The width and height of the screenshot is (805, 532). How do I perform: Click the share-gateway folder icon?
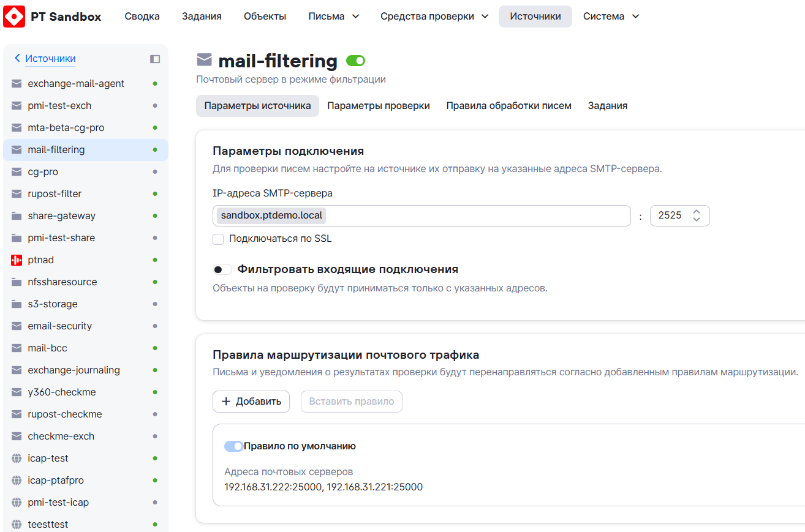coord(17,216)
